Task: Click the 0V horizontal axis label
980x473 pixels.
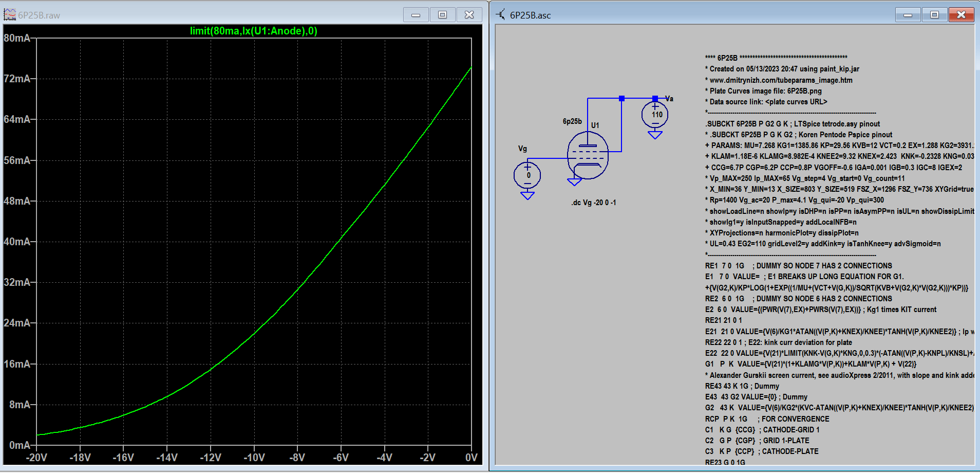Action: 472,458
